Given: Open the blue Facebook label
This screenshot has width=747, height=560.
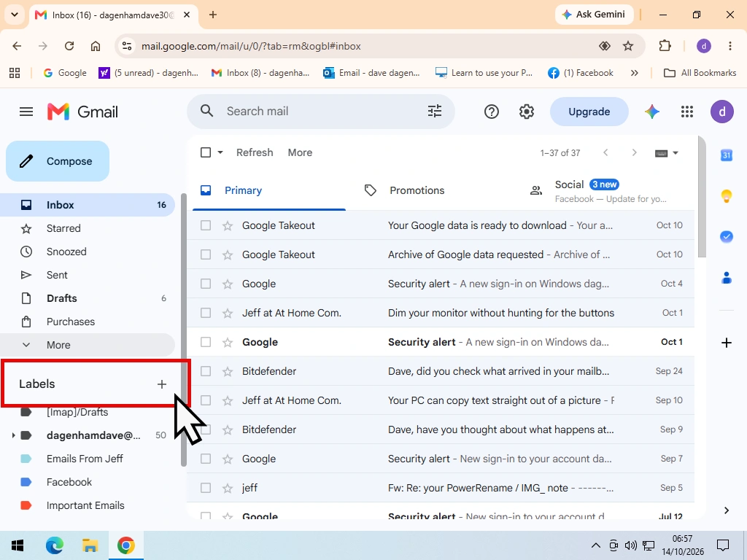Looking at the screenshot, I should [88, 482].
